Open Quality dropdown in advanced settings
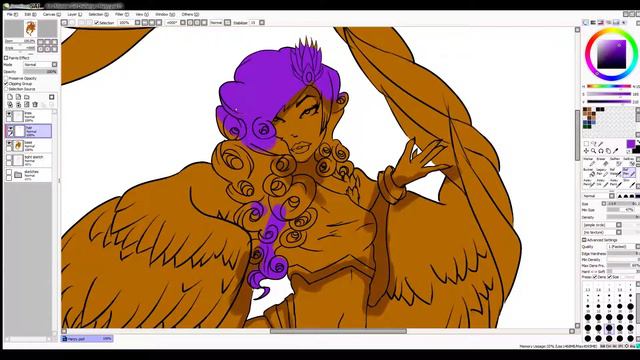Image resolution: width=640 pixels, height=360 pixels. point(623,247)
